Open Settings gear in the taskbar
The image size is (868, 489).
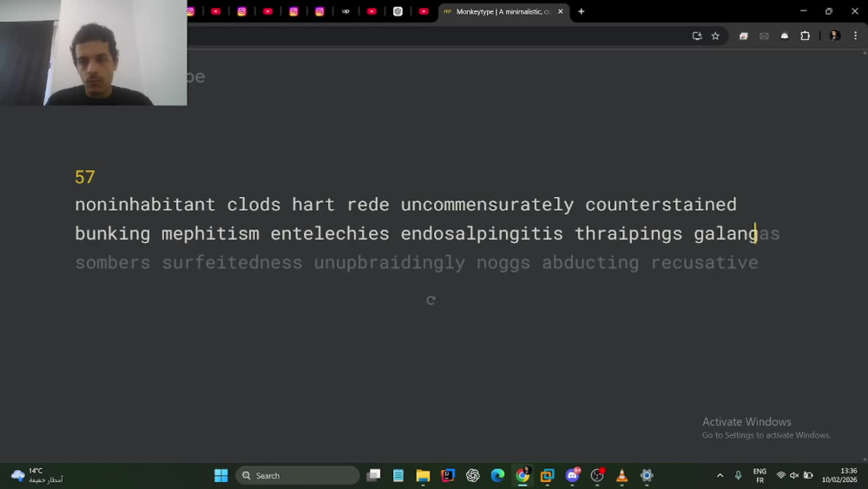[x=647, y=475]
